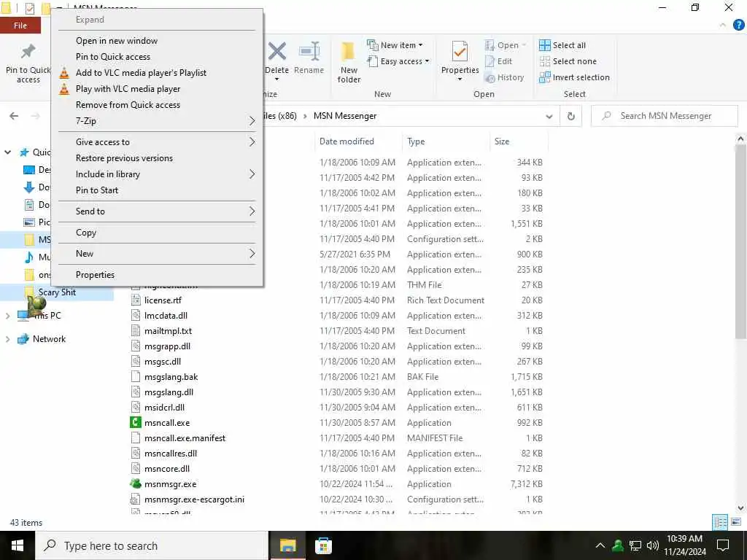Open the notification center icon

pyautogui.click(x=723, y=545)
